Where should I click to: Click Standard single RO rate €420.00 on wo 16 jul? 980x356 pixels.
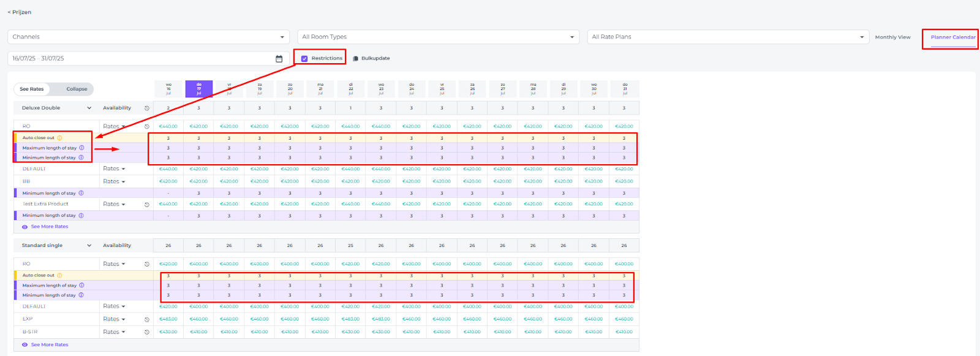(x=168, y=264)
